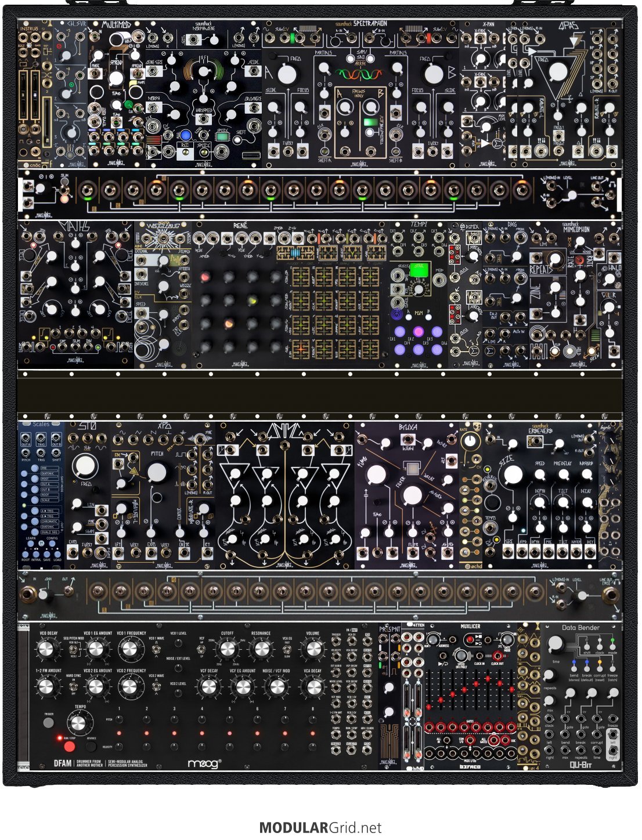Click the Spectraphon side B FREQ knob
642x840 pixels.
click(433, 74)
